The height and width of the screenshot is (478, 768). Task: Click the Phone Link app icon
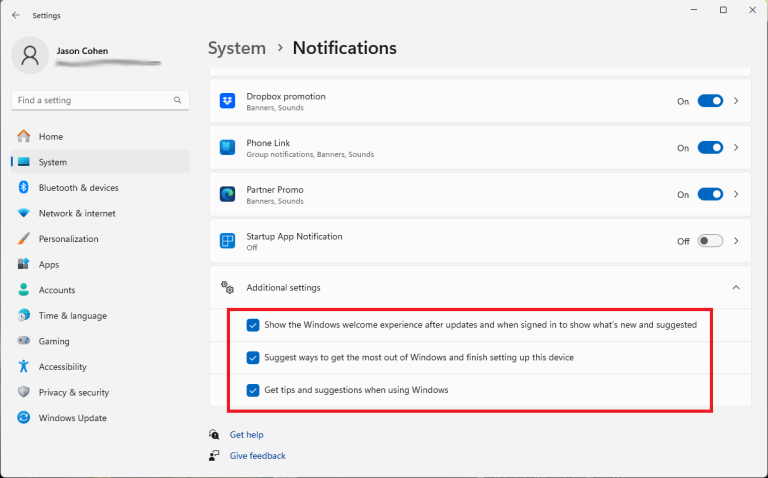pos(227,148)
